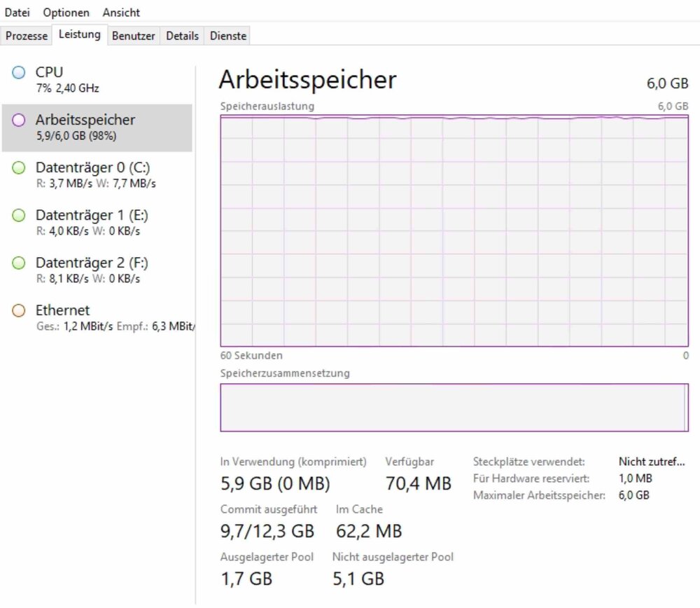Click the purple Arbeitsspeicher circle icon

(x=19, y=120)
